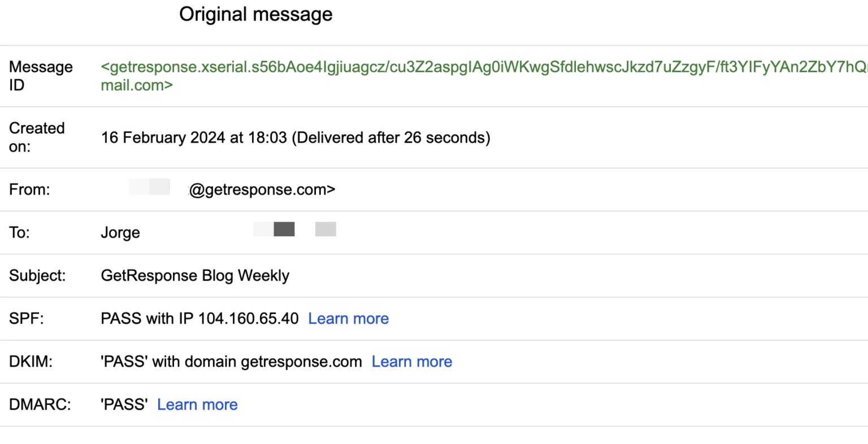Open the DMARC Learn more link

(197, 404)
